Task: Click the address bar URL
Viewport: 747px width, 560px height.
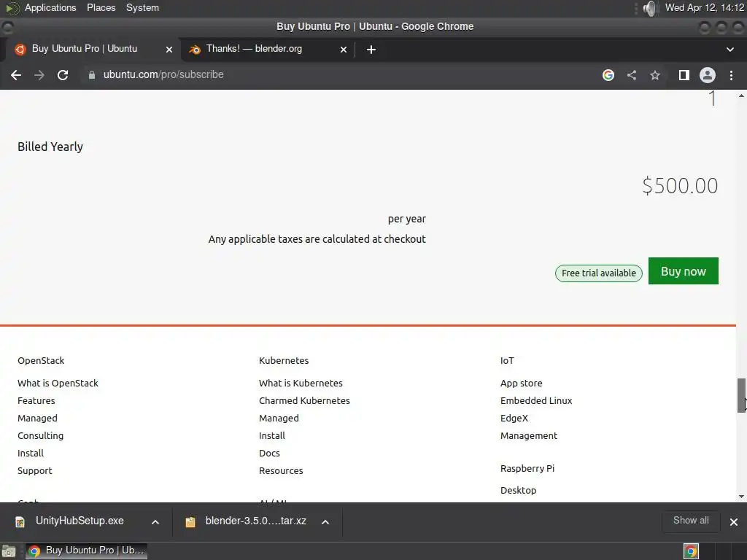Action: tap(163, 75)
